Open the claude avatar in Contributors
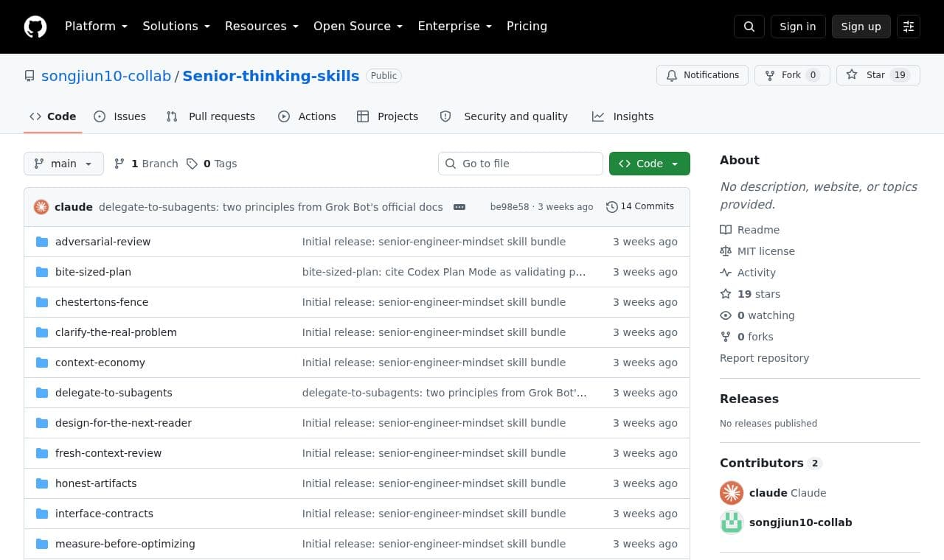944x560 pixels. [732, 493]
